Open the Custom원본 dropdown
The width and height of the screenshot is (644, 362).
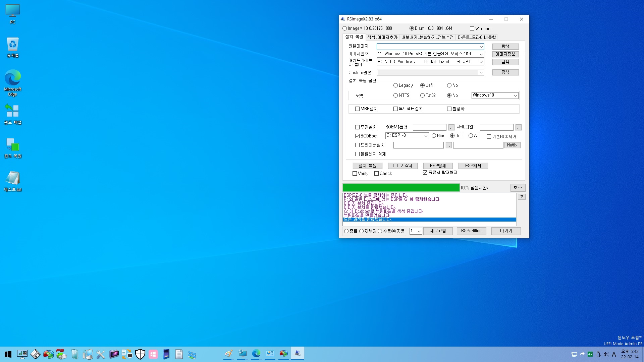point(481,73)
